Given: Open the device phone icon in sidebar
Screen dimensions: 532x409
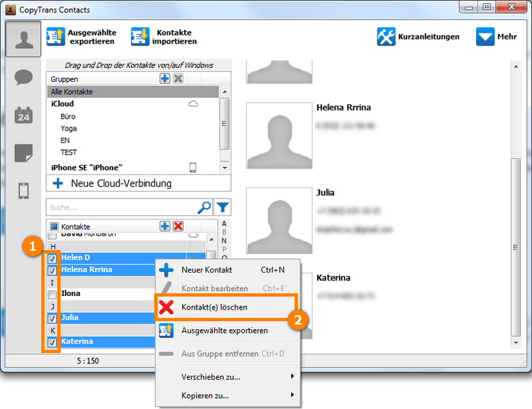Looking at the screenshot, I should (23, 191).
